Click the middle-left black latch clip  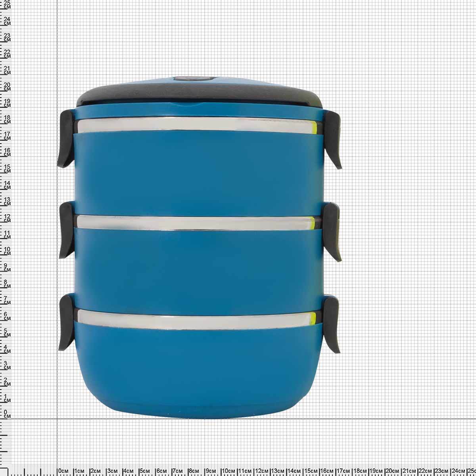pyautogui.click(x=66, y=230)
